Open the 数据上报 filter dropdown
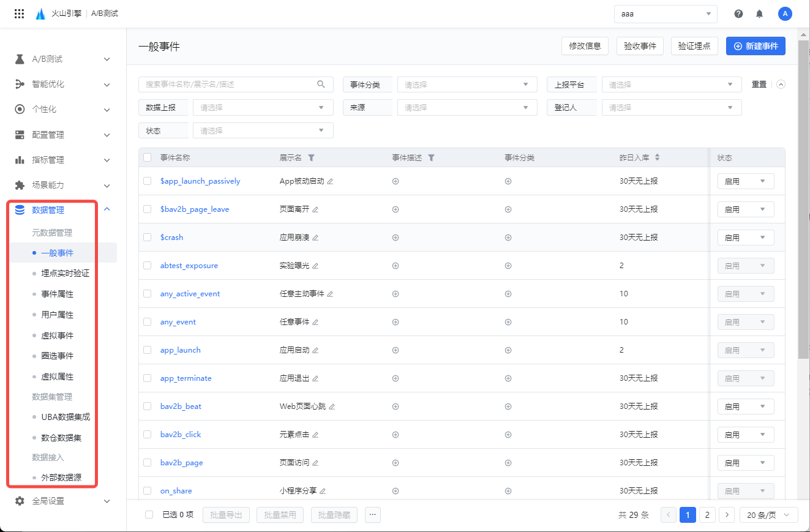Image resolution: width=810 pixels, height=532 pixels. pyautogui.click(x=263, y=107)
